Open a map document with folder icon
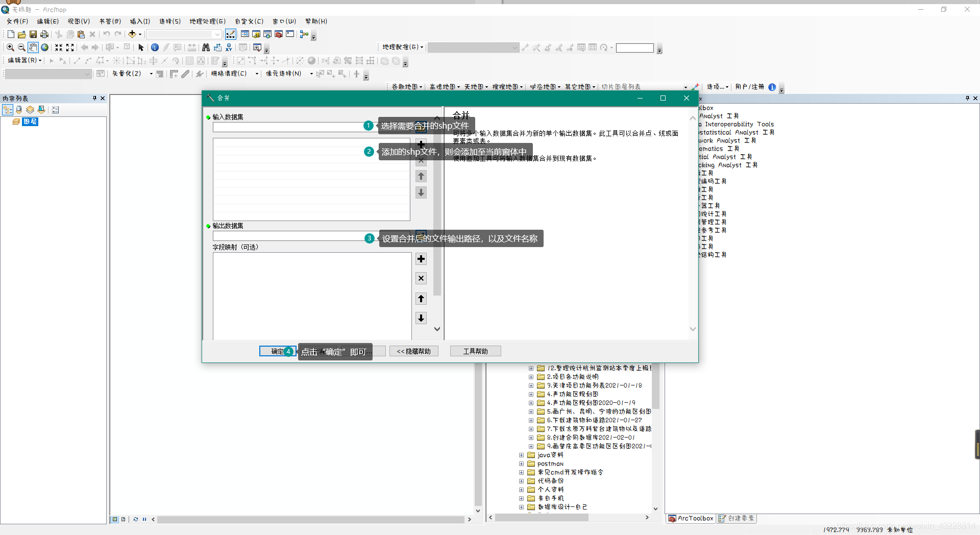This screenshot has width=980, height=535. coord(22,34)
